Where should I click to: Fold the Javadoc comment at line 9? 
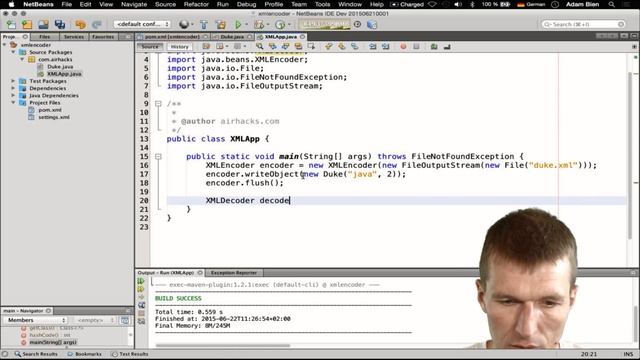(x=158, y=104)
